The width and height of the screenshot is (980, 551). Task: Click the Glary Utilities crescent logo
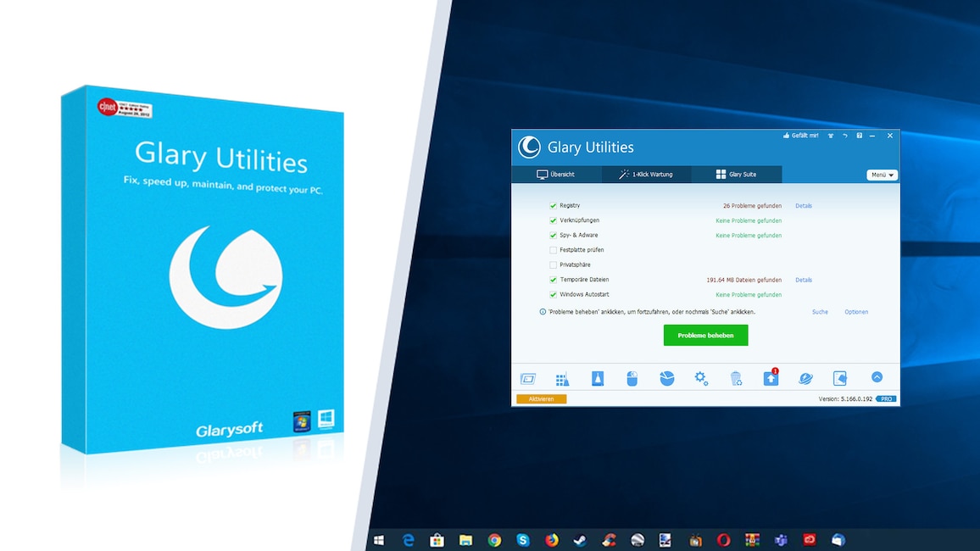(529, 147)
